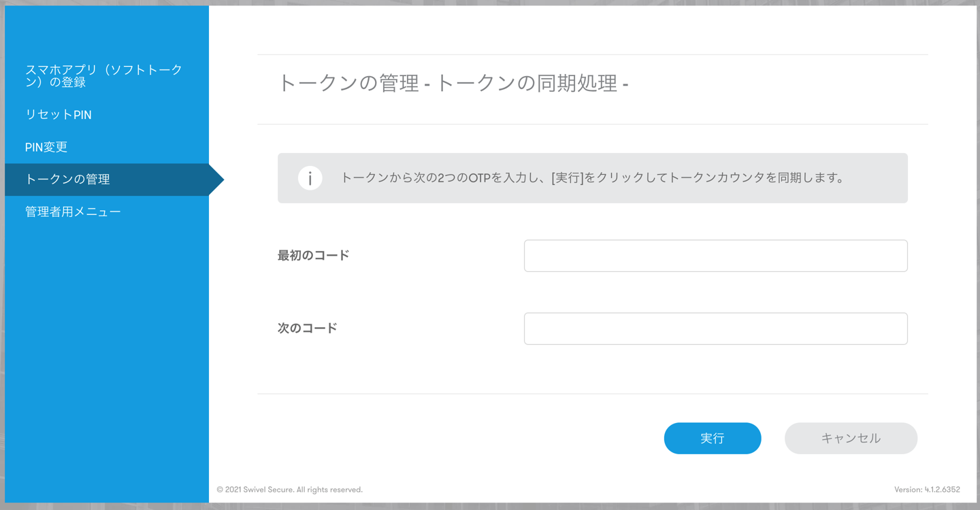Image resolution: width=980 pixels, height=510 pixels.
Task: Click the 次のコード field label
Action: 308,328
